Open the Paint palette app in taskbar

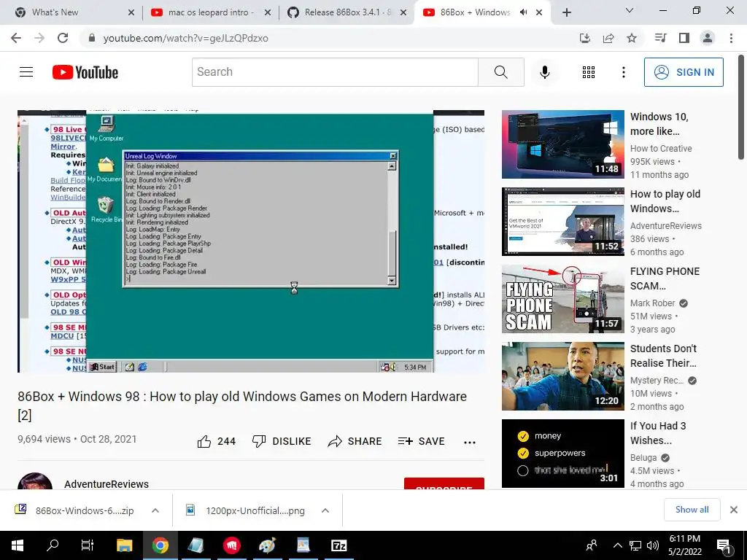pos(267,545)
